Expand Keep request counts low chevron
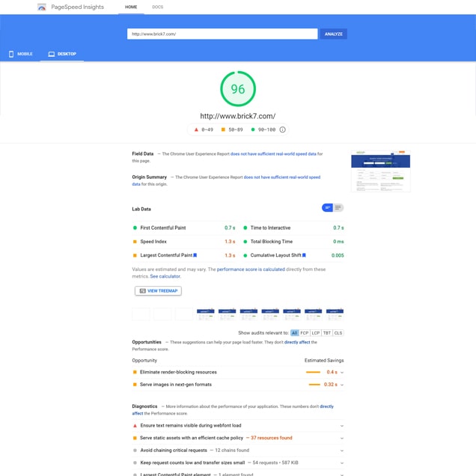This screenshot has width=476, height=476. click(342, 463)
